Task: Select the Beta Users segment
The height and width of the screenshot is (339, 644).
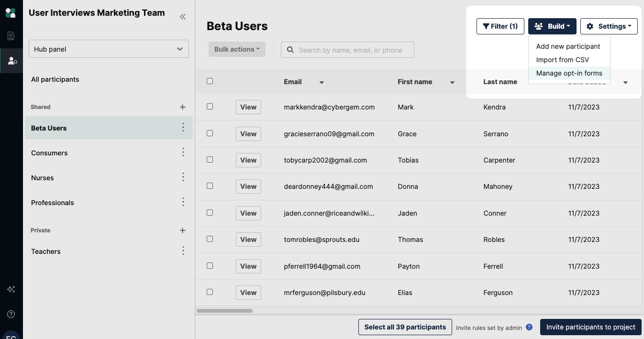Action: tap(109, 128)
